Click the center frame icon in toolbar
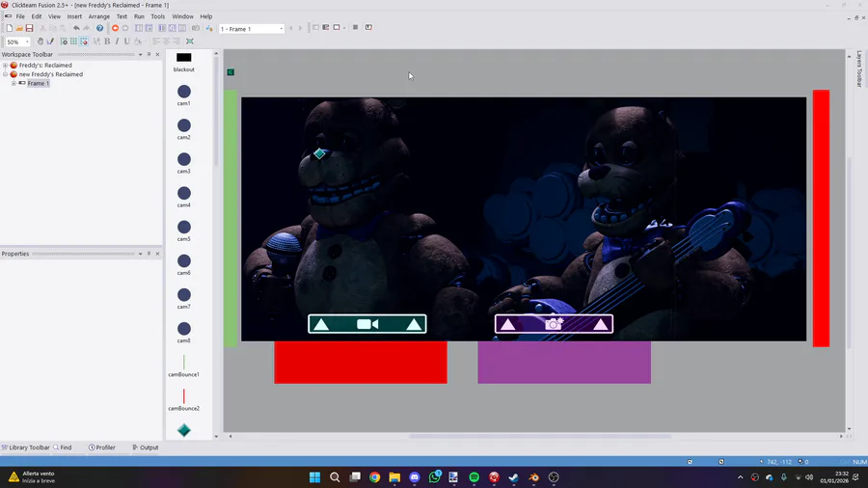Screen dimensions: 868x488 [x=190, y=41]
